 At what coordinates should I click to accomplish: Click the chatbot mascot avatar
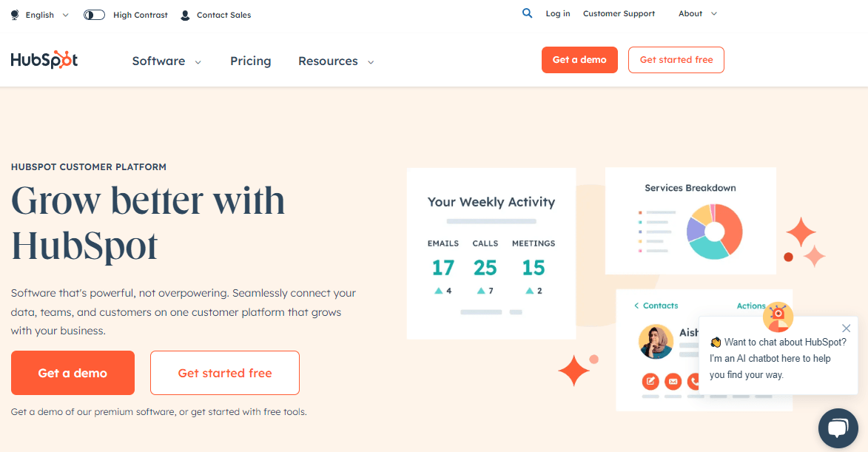(x=777, y=317)
